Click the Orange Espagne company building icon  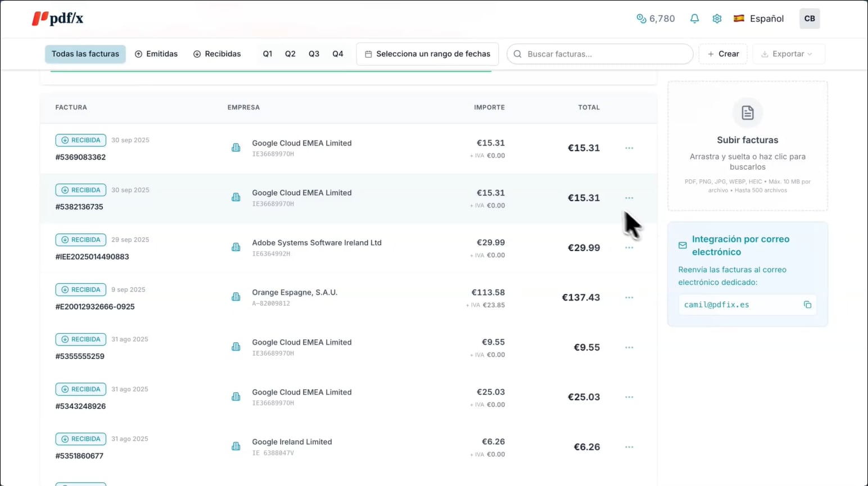coord(236,297)
